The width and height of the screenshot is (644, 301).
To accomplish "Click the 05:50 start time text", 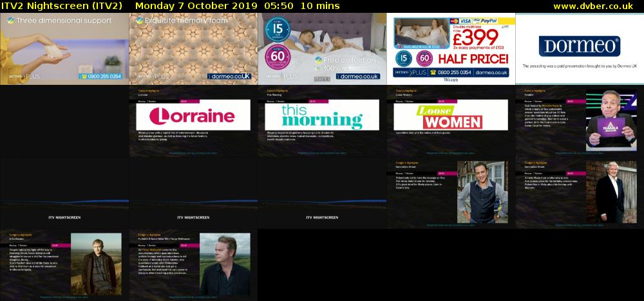I will point(278,6).
